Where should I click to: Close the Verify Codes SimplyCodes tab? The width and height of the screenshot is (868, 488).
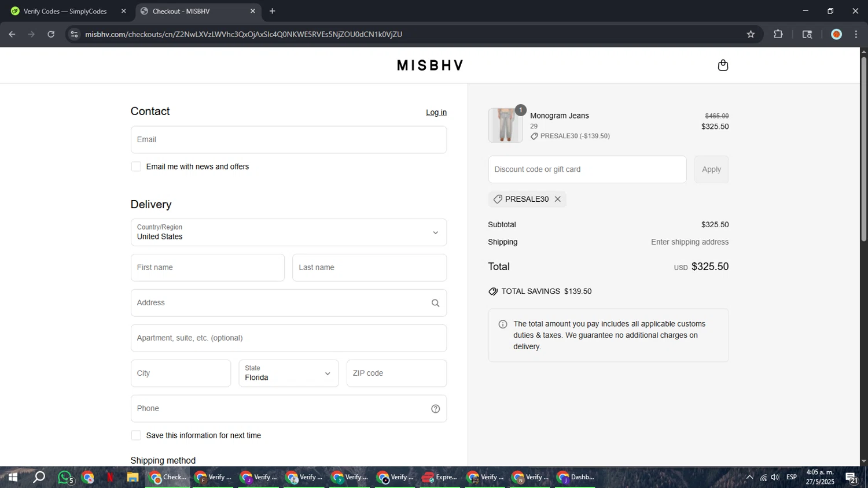(x=123, y=11)
